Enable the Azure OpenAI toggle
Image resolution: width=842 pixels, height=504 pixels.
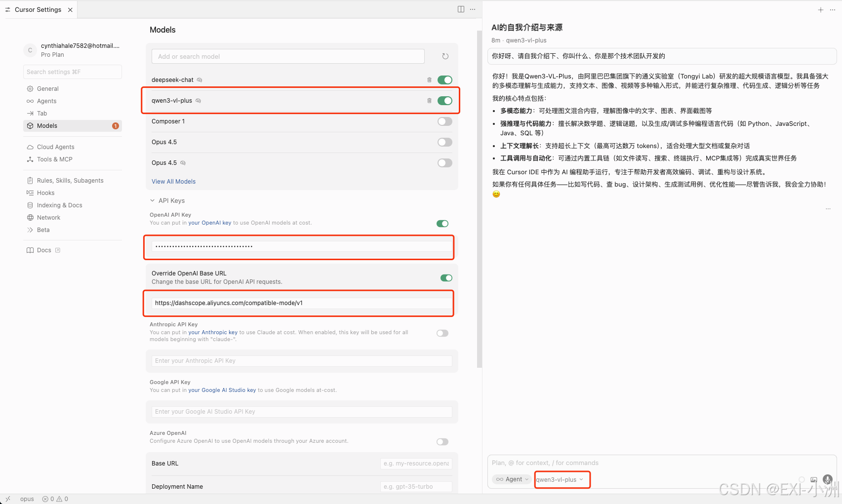point(442,442)
